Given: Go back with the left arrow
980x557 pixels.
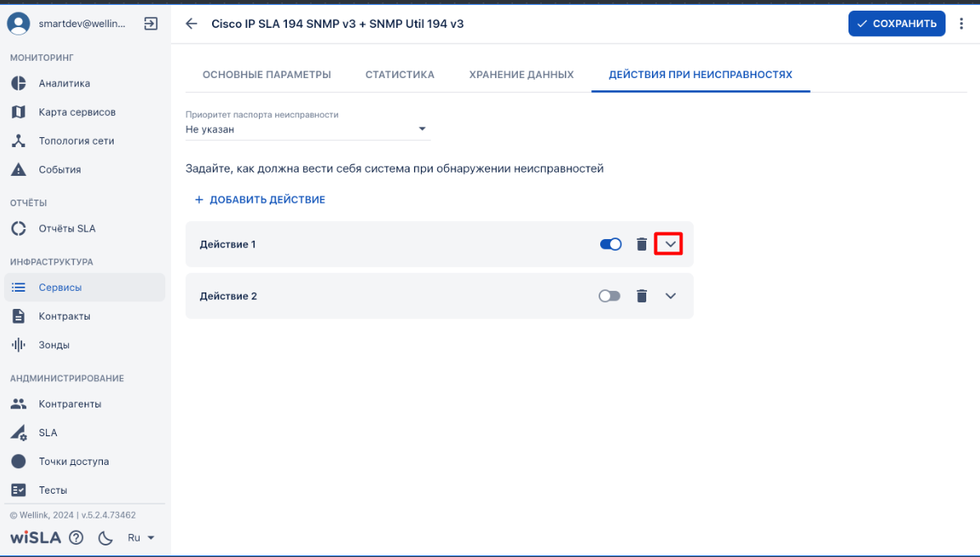Looking at the screenshot, I should [192, 24].
